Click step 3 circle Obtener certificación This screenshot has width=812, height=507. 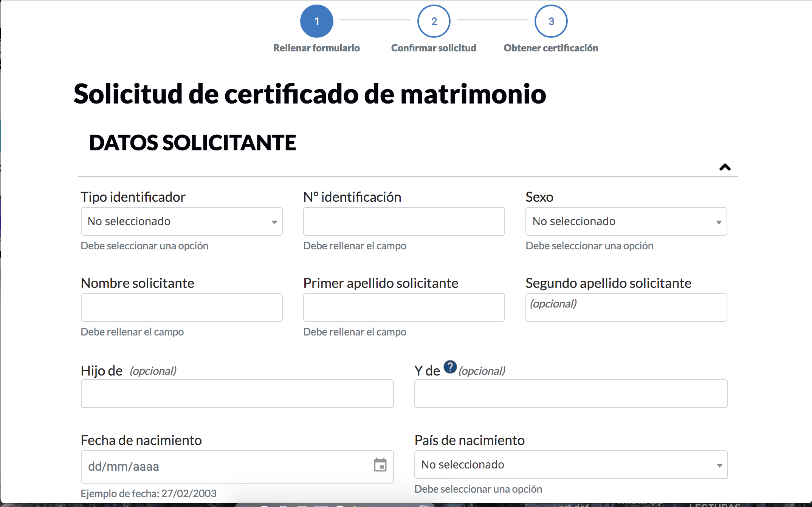(x=551, y=21)
